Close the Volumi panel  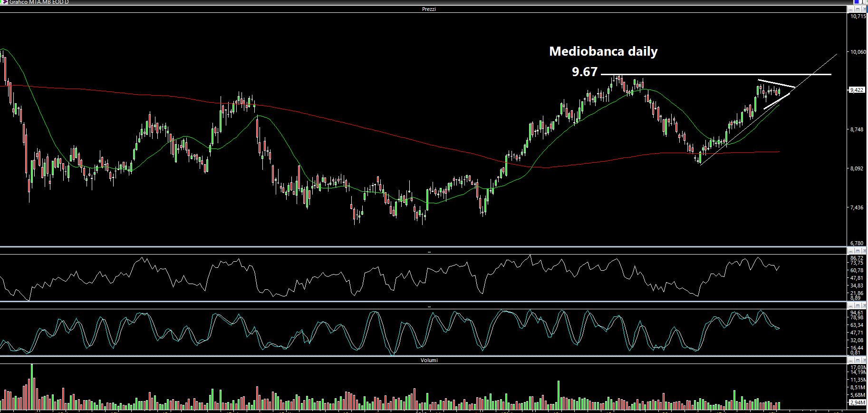coord(864,360)
